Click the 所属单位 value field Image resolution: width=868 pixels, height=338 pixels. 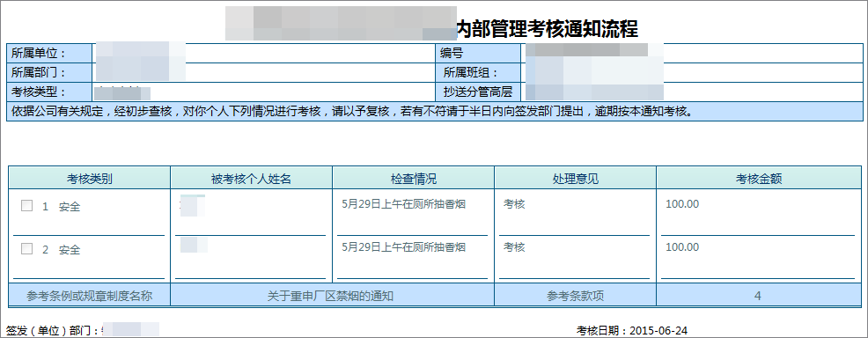(263, 53)
